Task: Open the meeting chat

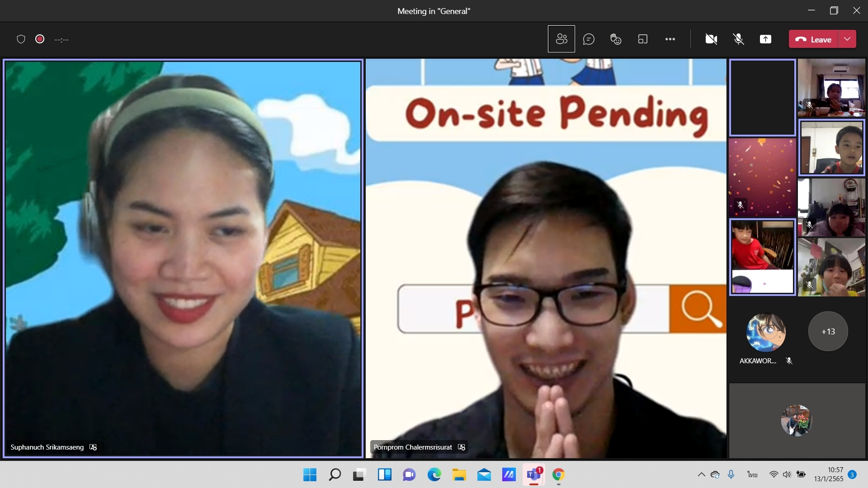Action: (x=588, y=39)
